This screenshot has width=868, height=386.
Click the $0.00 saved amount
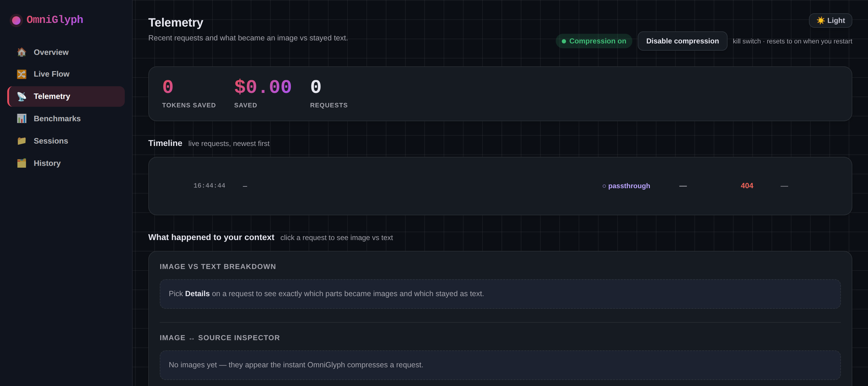tap(263, 87)
